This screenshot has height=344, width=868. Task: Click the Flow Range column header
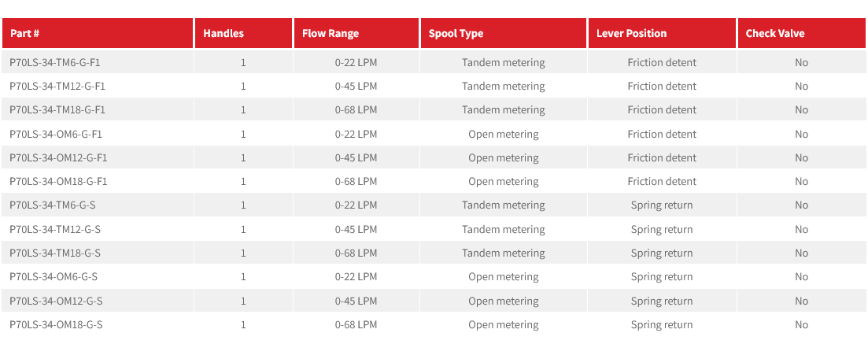(x=331, y=33)
